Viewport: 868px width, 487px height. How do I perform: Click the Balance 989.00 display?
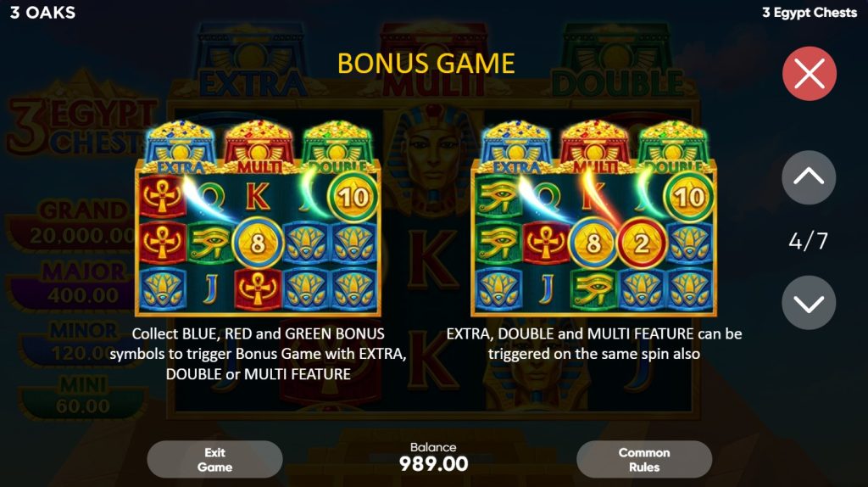pyautogui.click(x=433, y=457)
